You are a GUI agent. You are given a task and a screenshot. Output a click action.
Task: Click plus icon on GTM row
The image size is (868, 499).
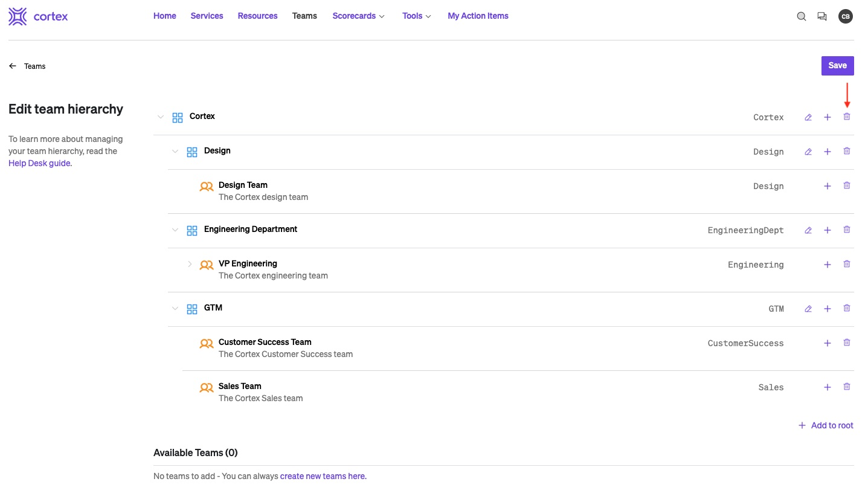point(828,309)
